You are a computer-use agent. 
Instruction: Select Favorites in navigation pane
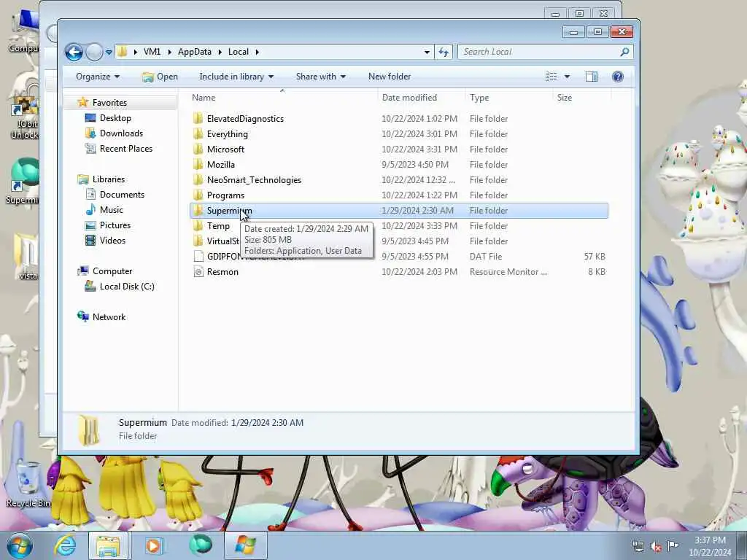click(109, 102)
